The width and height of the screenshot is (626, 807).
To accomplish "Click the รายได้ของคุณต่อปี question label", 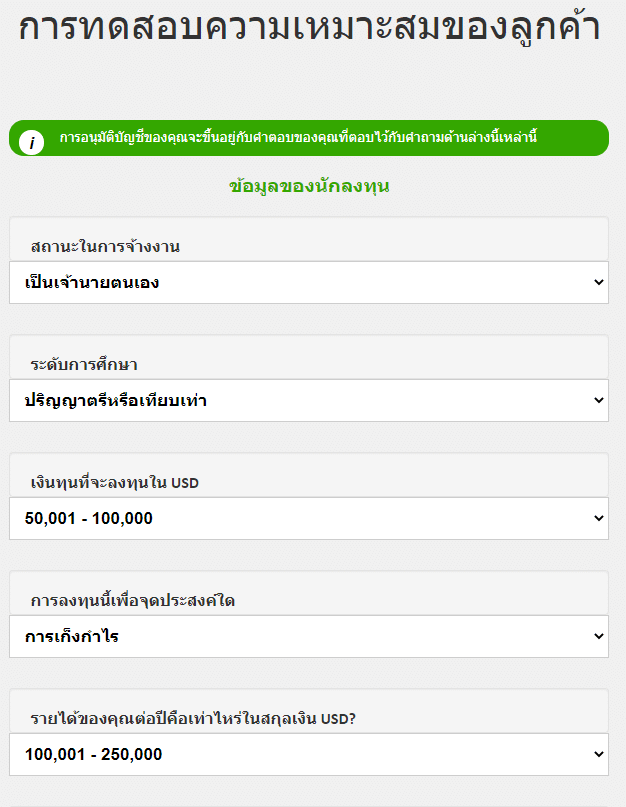I will 194,718.
